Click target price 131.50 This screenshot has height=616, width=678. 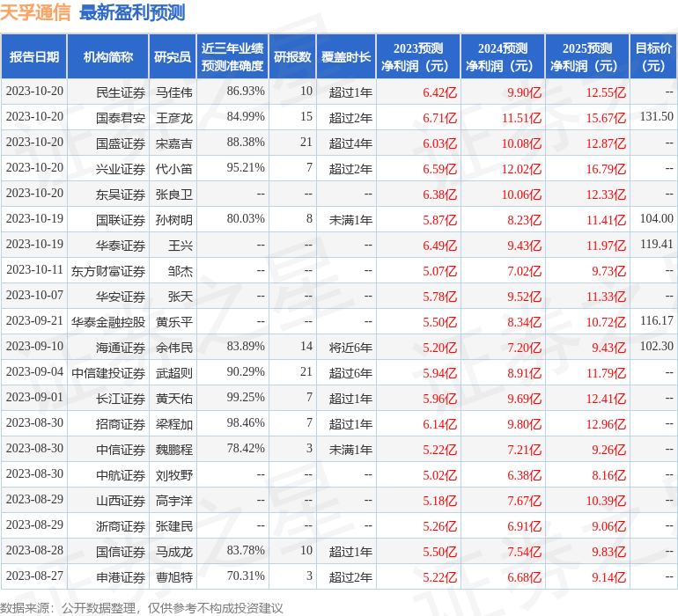click(x=656, y=116)
